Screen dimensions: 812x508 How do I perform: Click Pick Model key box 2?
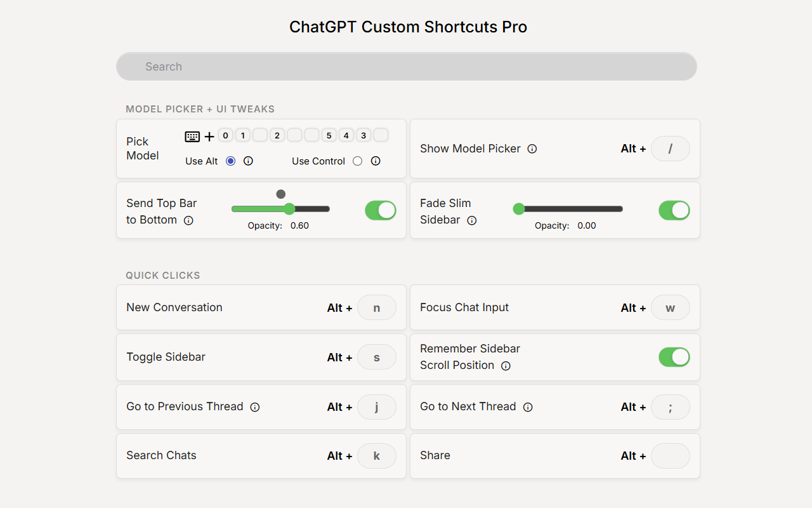tap(277, 135)
